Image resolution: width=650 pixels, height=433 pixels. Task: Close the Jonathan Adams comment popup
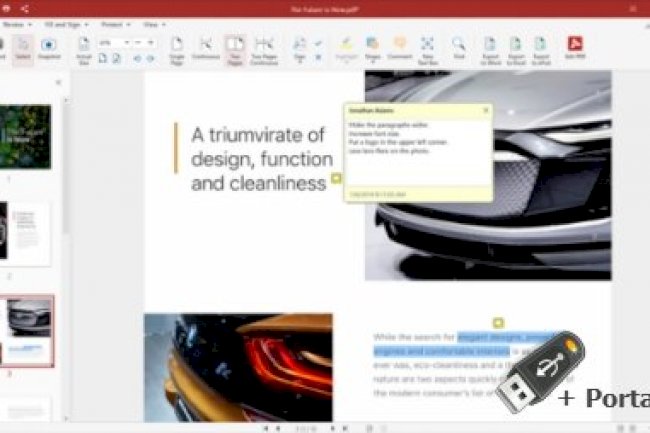[x=486, y=110]
